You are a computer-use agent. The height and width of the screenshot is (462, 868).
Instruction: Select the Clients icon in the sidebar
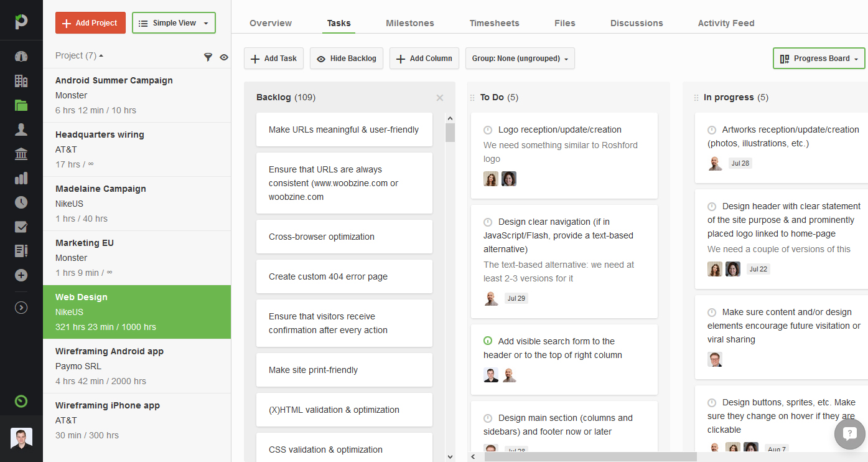click(x=21, y=81)
